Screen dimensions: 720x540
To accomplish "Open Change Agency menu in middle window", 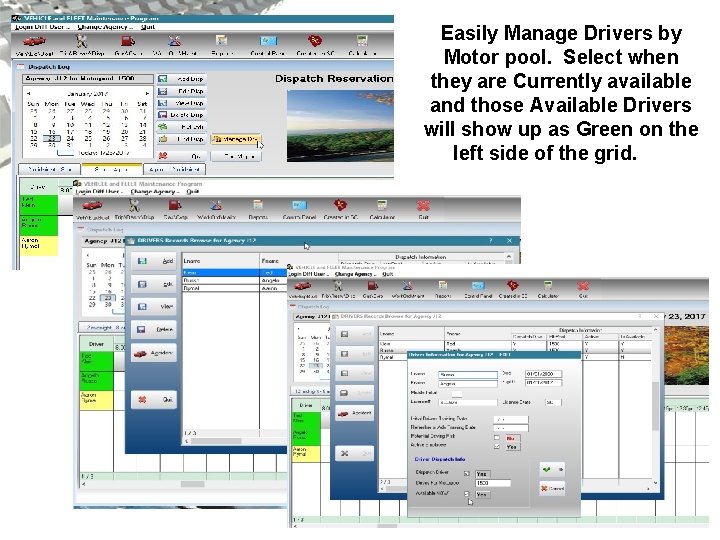I will 155,191.
